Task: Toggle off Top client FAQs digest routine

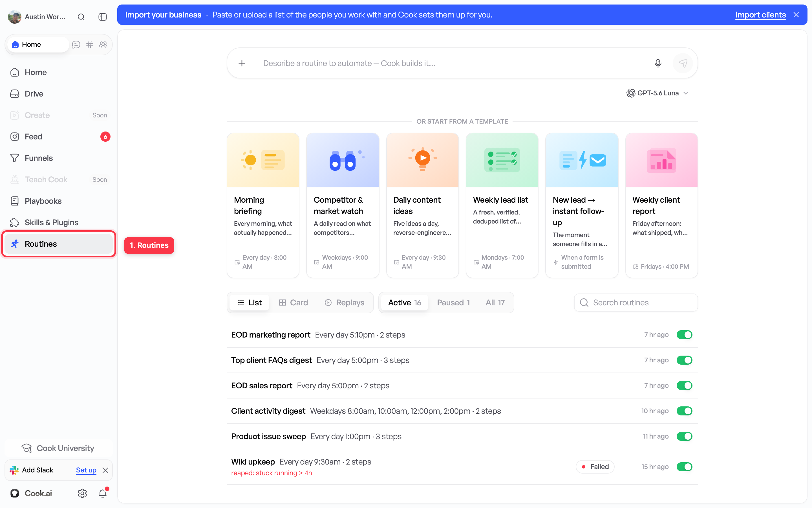Action: pos(684,360)
